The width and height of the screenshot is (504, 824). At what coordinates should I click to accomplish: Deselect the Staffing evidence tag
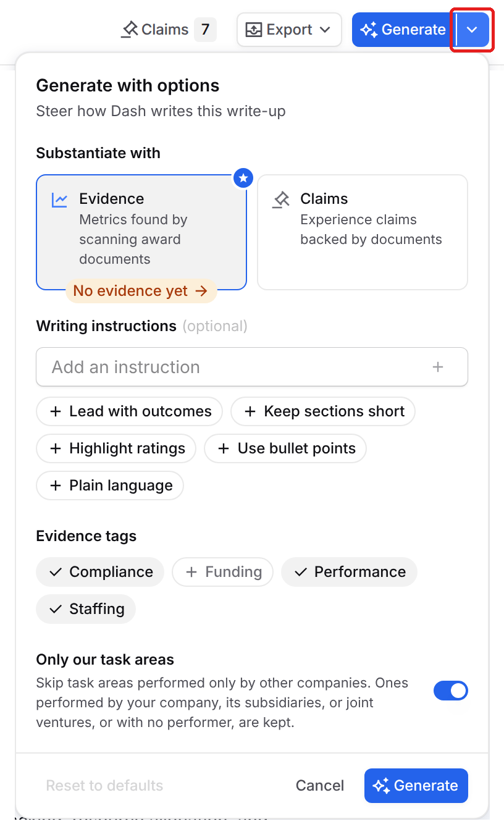[86, 609]
